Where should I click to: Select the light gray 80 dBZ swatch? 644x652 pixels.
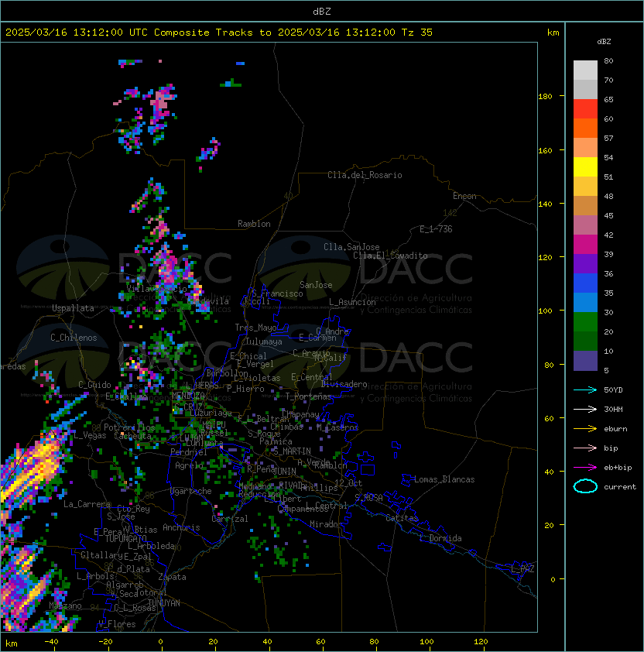coord(585,70)
